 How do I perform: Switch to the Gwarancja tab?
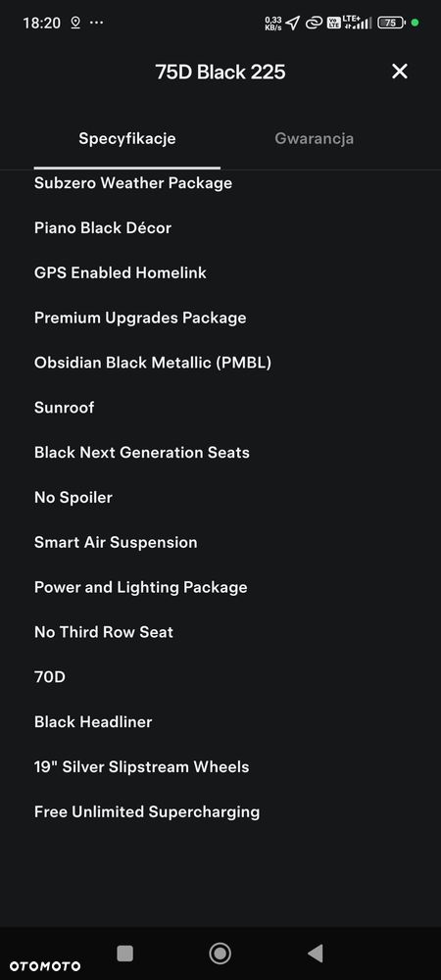point(315,138)
